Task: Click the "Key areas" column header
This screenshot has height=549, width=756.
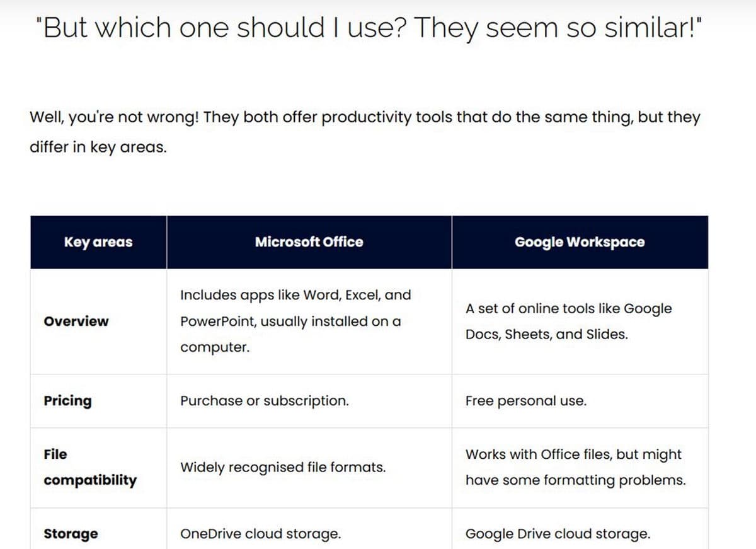Action: (x=98, y=242)
